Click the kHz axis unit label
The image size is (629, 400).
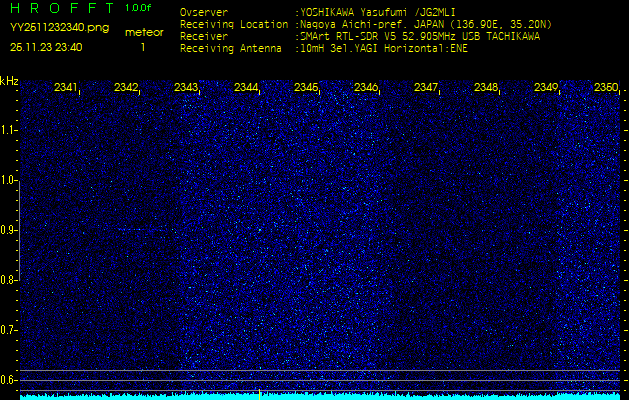9,81
